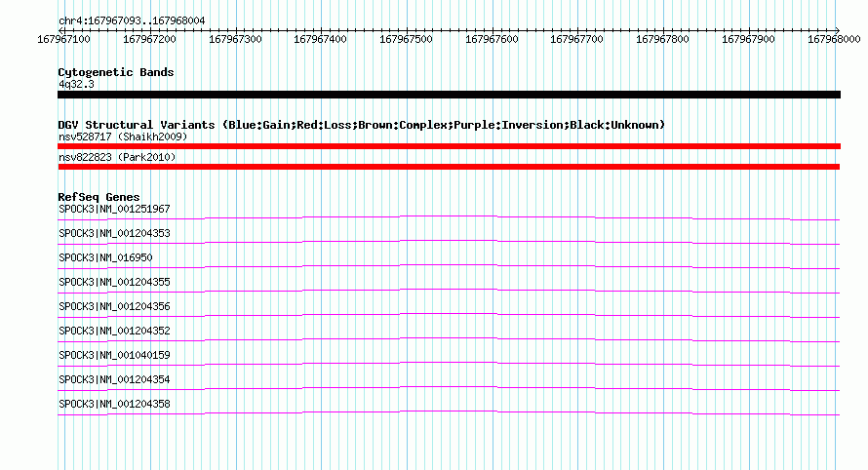Open transcript SPOCK3|NM_001204353
Screen dimensions: 868x470
[114, 233]
